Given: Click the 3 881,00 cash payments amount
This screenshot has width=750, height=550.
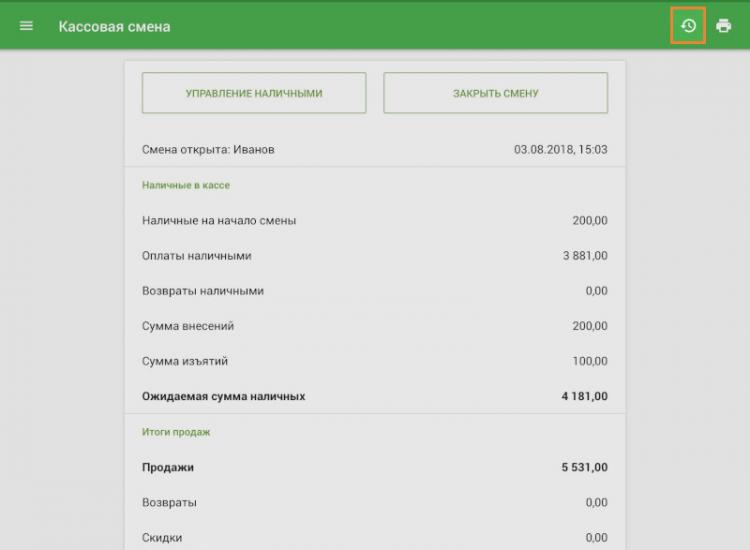Looking at the screenshot, I should (x=585, y=256).
